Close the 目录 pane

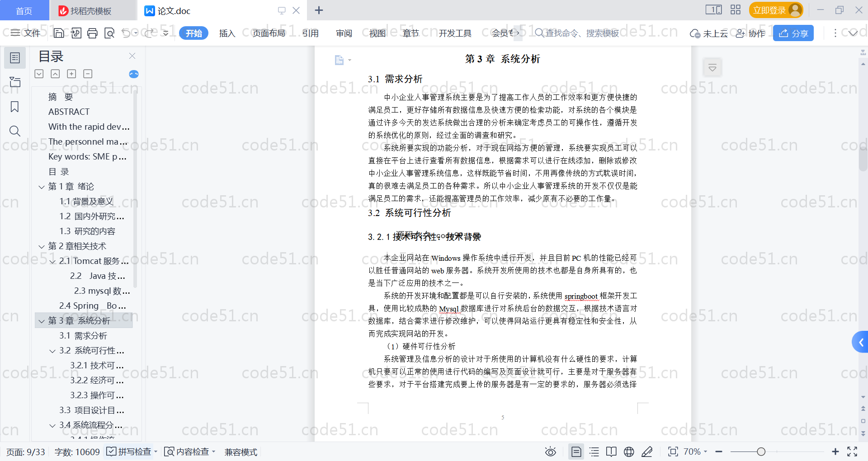point(132,56)
